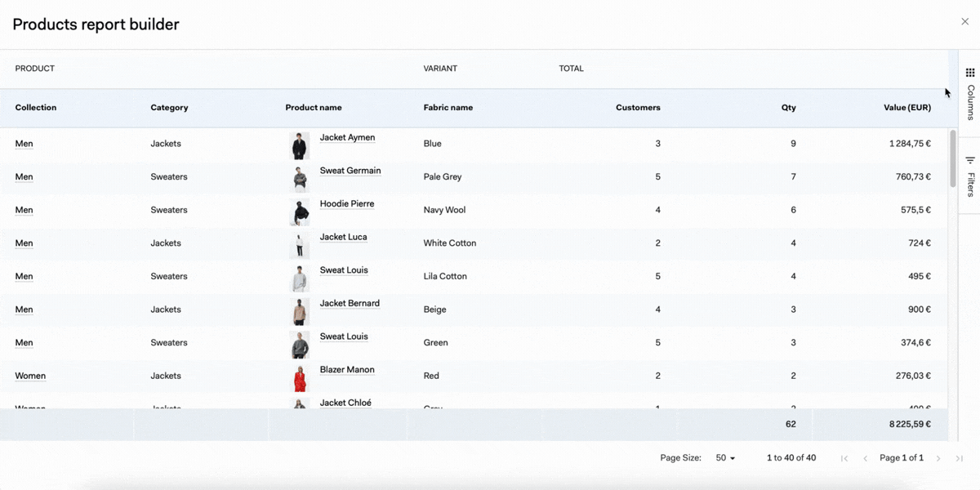Click the total value '8 225,59 €'
980x490 pixels.
pyautogui.click(x=910, y=425)
